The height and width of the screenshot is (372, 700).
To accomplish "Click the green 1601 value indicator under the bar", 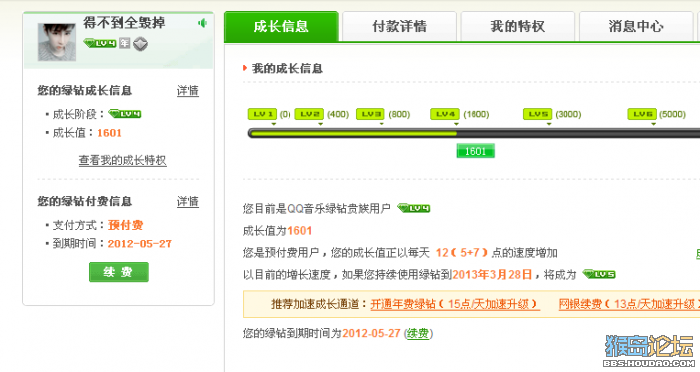I will 475,151.
